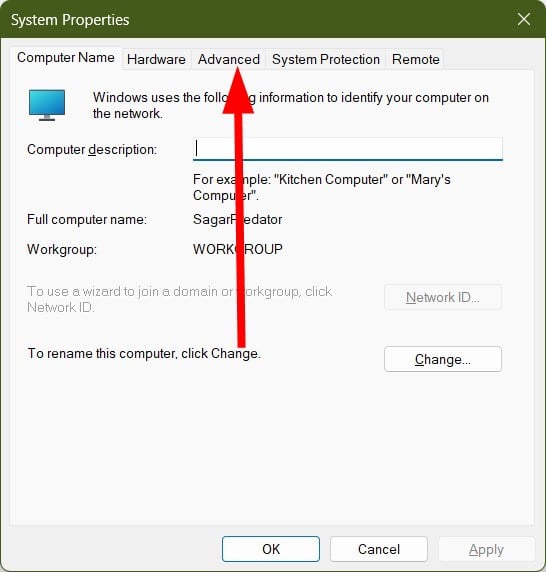Click the Workgroup label
Screen dimensions: 546x572
[x=62, y=250]
